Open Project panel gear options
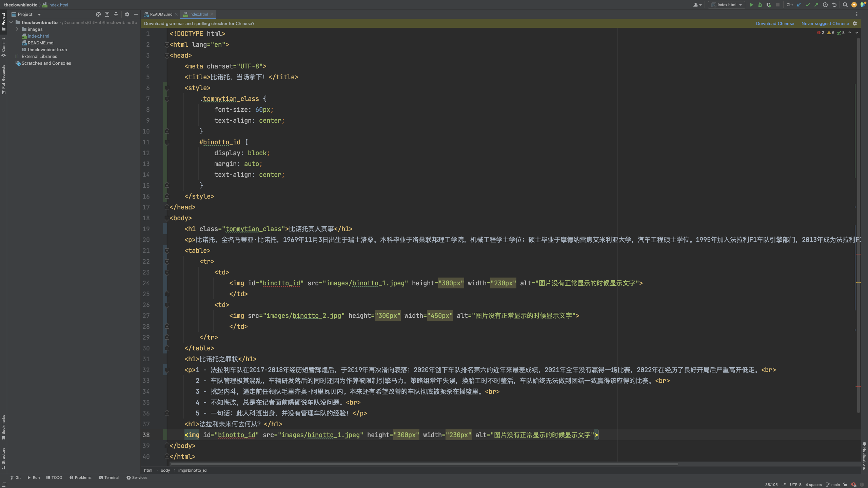868x488 pixels. click(127, 14)
